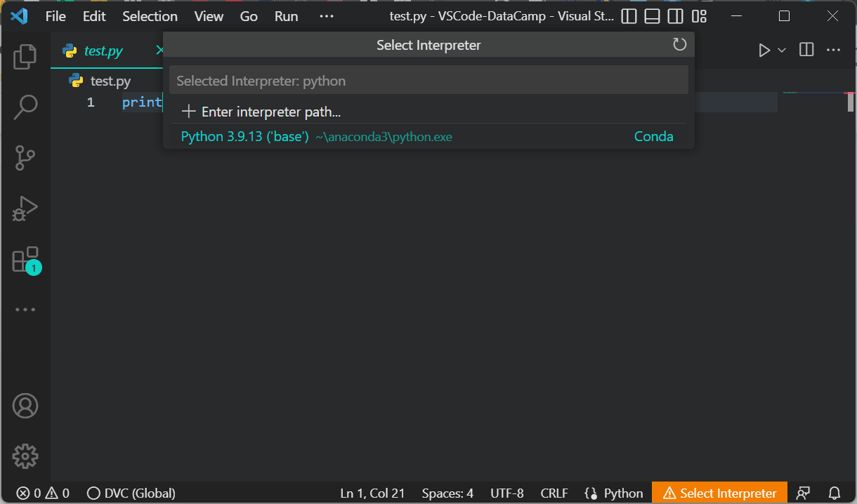Toggle the secondary side bar layout button
Viewport: 857px width, 504px height.
pos(675,16)
